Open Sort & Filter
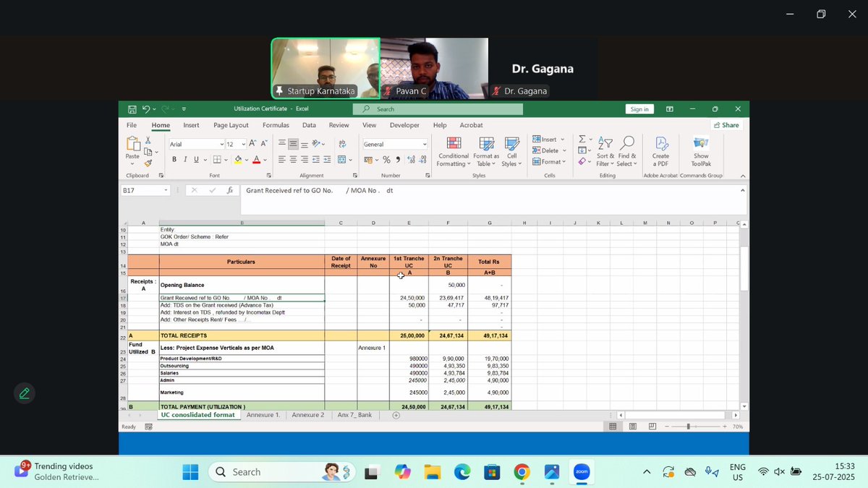The width and height of the screenshot is (868, 488). click(606, 152)
